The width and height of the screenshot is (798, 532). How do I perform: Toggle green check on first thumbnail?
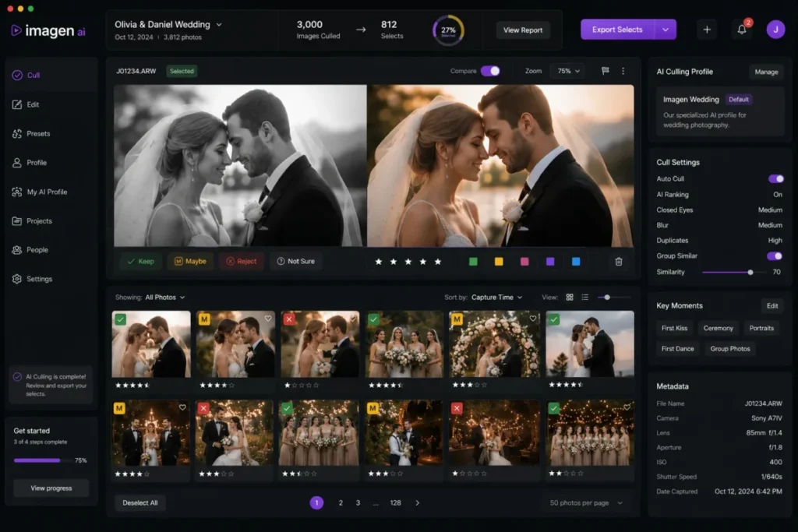click(x=120, y=319)
